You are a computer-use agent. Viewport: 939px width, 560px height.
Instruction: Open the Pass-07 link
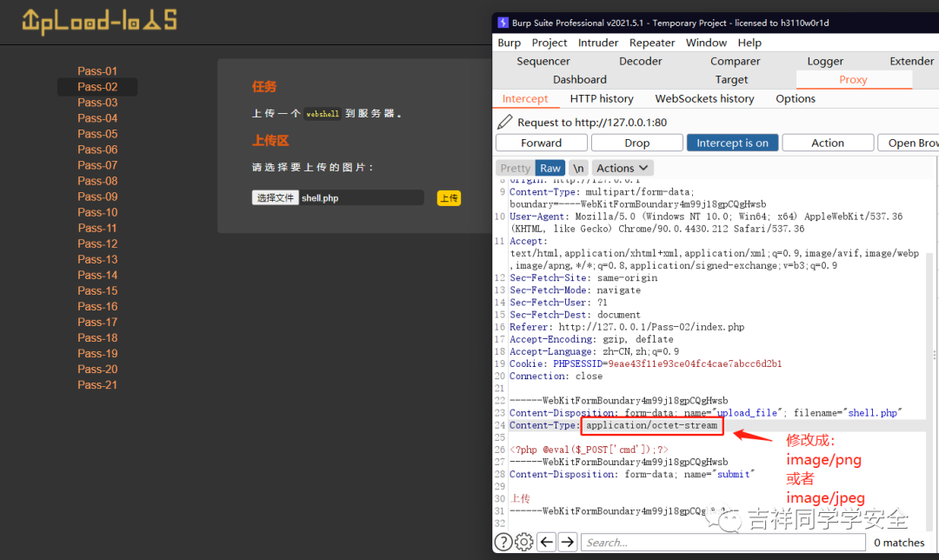[97, 164]
